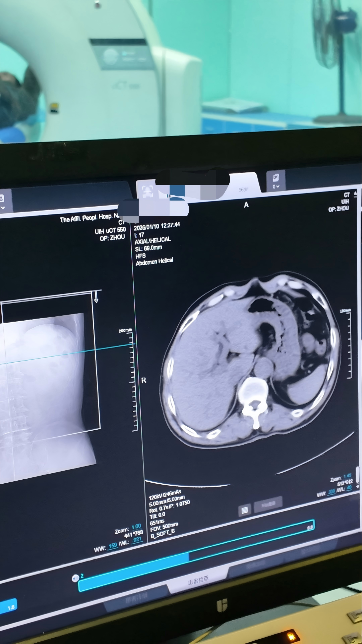Screen dimensions: 362x644
Task: Click the scroll-down arrow beside axial image
Action: point(357,486)
